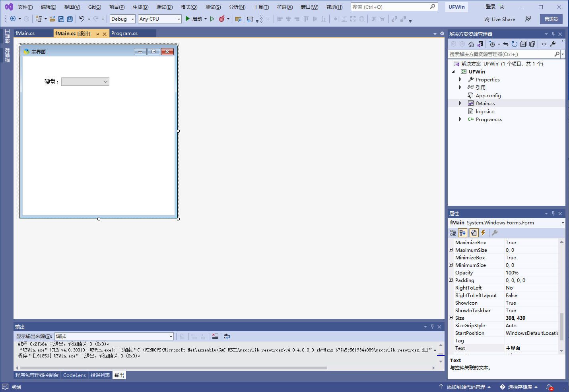This screenshot has width=569, height=392.
Task: Select App.config in Solution Explorer
Action: point(488,95)
